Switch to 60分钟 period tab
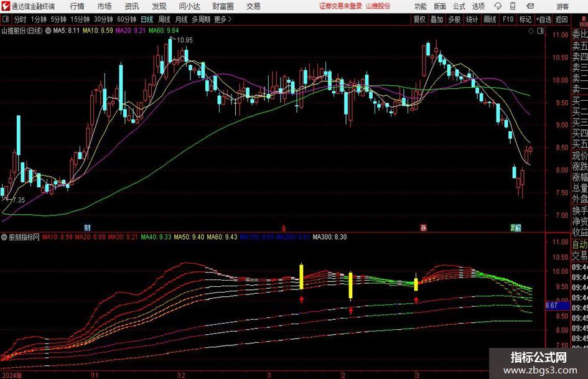This screenshot has width=588, height=379. pos(126,19)
